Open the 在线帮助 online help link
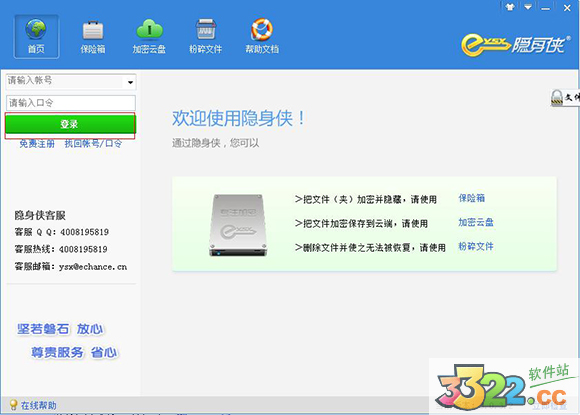 point(38,405)
